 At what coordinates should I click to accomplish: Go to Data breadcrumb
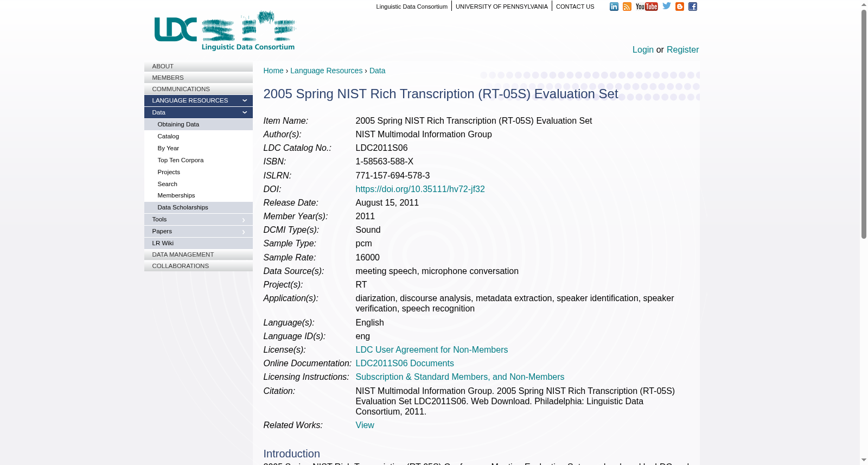377,71
